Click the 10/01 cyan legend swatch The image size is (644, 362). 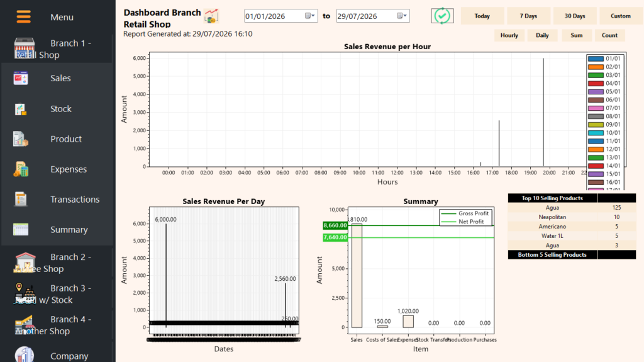[596, 133]
